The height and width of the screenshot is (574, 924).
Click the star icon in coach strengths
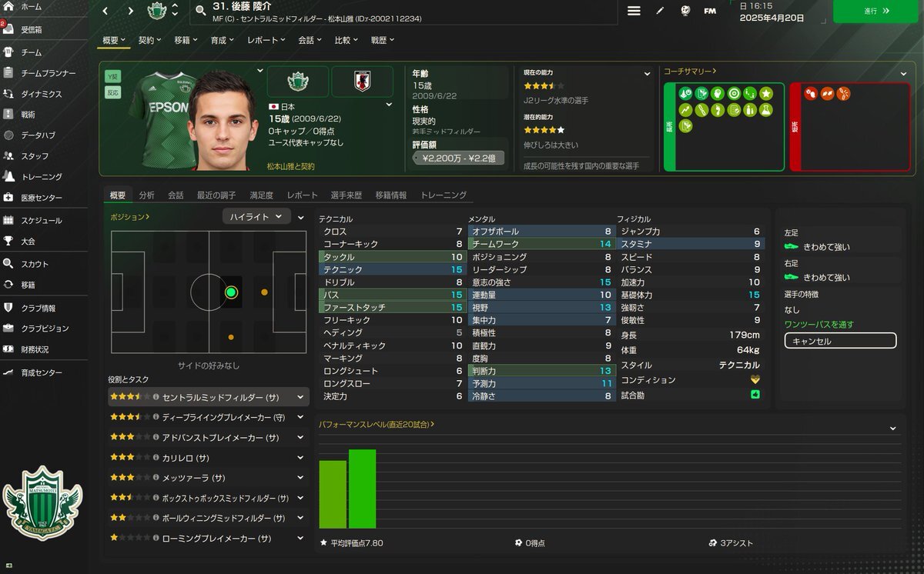(x=766, y=93)
